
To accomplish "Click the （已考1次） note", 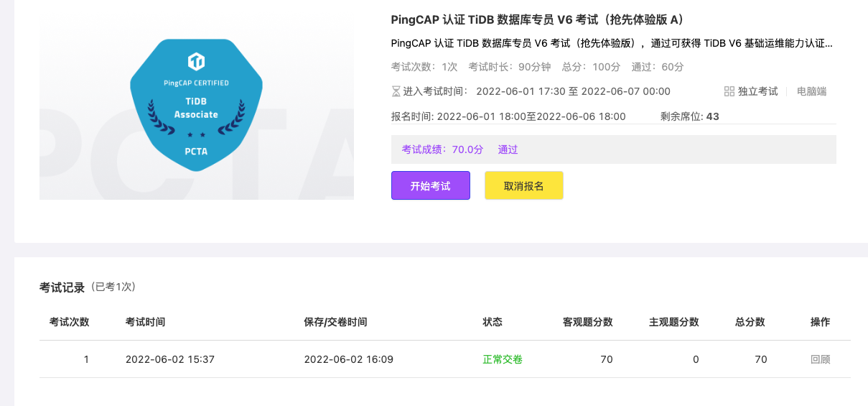I will coord(113,287).
